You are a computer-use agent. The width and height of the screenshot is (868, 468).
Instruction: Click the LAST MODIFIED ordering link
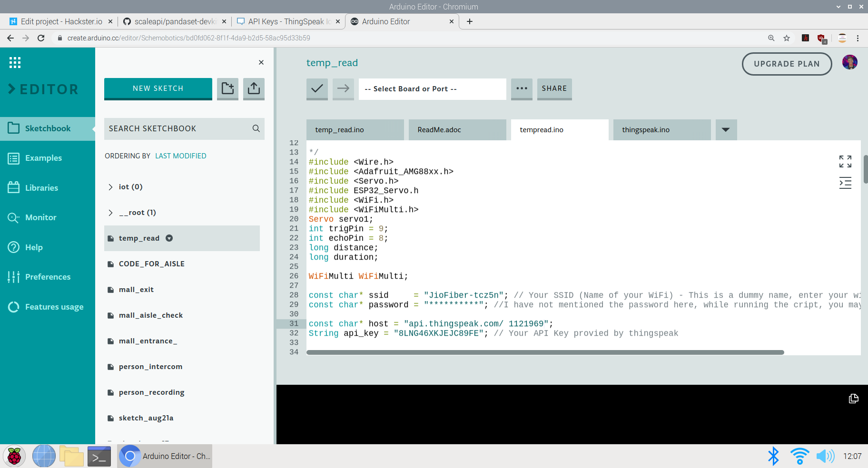point(181,156)
